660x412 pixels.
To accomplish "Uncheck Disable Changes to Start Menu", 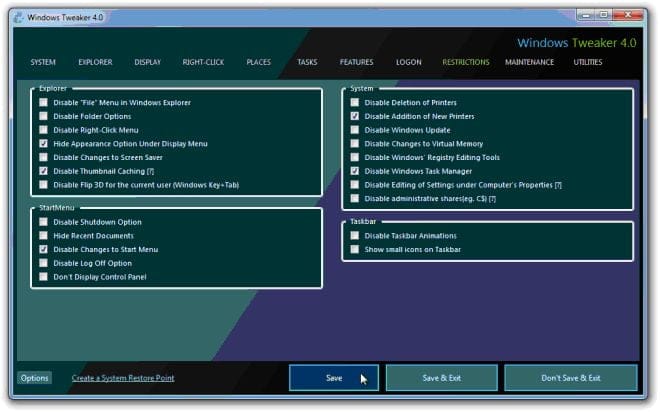I will pos(43,249).
